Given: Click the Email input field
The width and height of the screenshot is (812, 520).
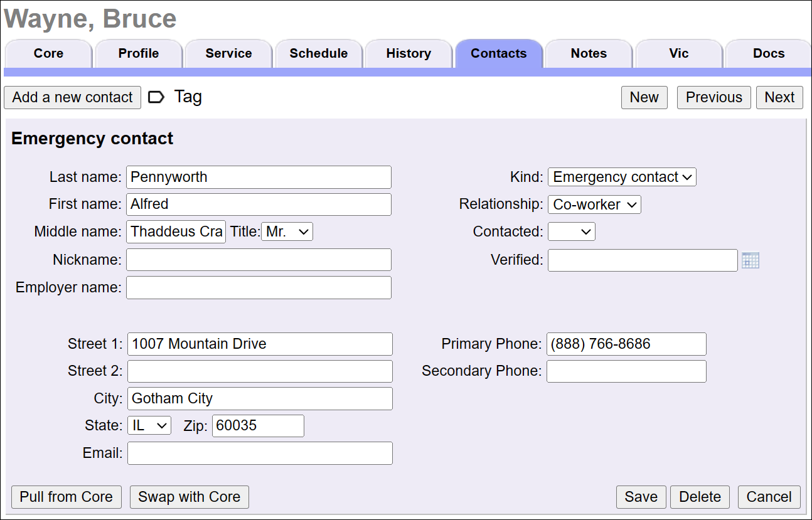Looking at the screenshot, I should pos(259,453).
